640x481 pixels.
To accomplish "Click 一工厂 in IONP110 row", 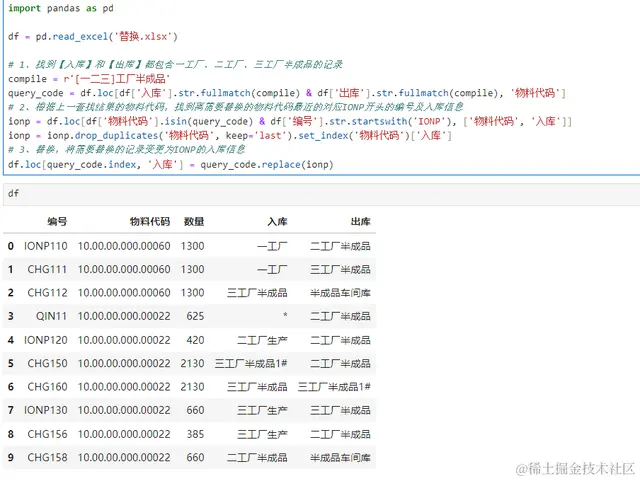I will point(272,246).
